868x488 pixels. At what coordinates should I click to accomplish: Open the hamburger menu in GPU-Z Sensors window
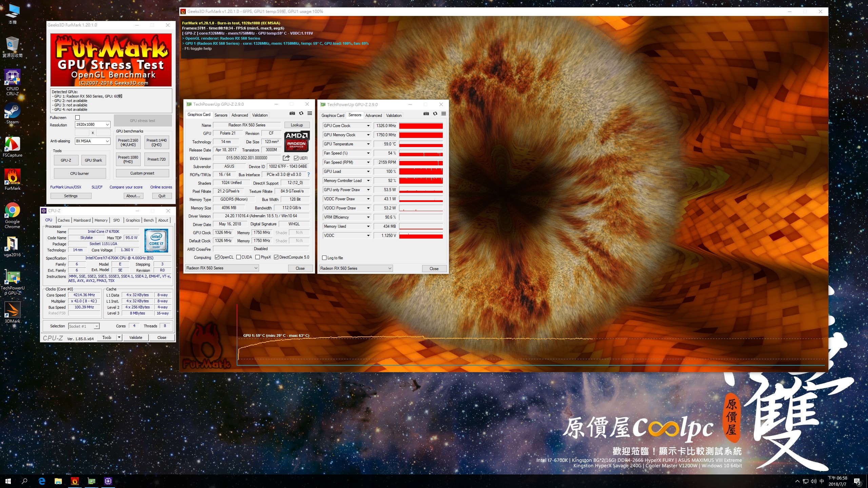coord(443,114)
